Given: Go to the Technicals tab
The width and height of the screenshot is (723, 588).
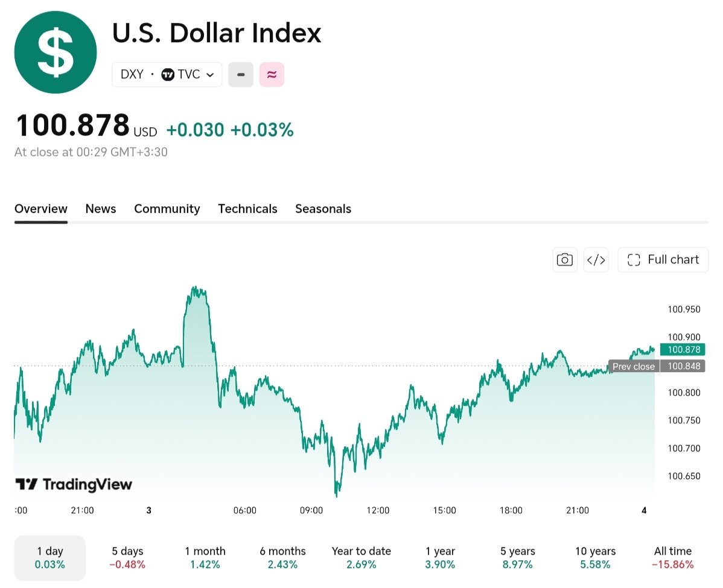Looking at the screenshot, I should click(x=247, y=209).
